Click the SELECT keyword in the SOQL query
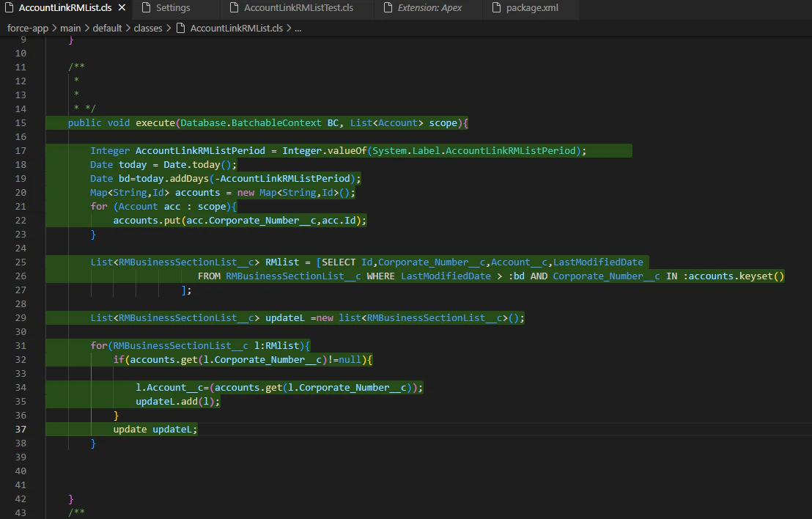812x519 pixels. pos(339,262)
